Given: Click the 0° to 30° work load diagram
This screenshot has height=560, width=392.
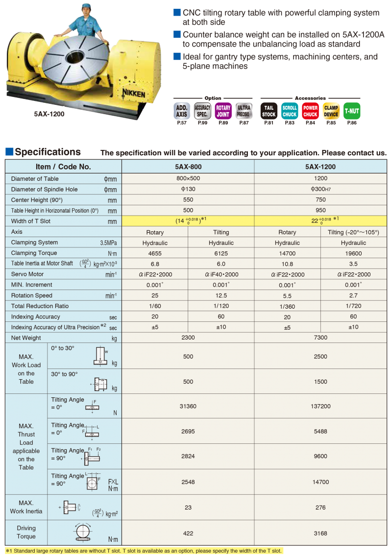Looking at the screenshot, I should 100,356.
